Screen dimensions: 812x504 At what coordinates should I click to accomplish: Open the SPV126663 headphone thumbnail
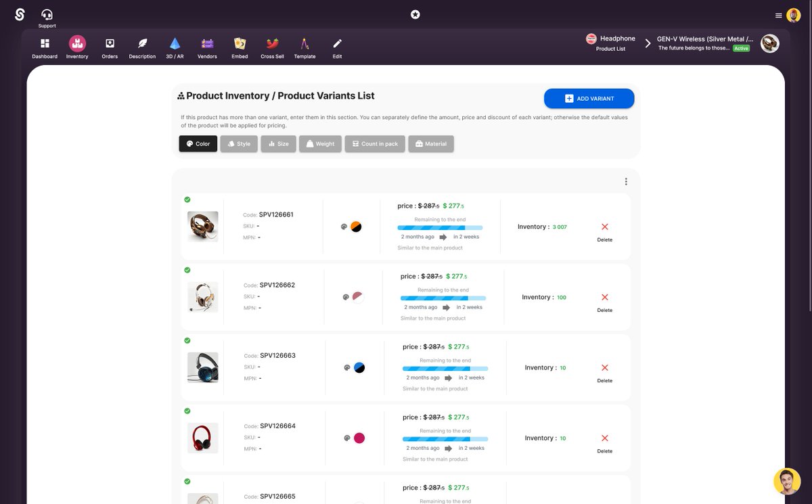(x=203, y=367)
